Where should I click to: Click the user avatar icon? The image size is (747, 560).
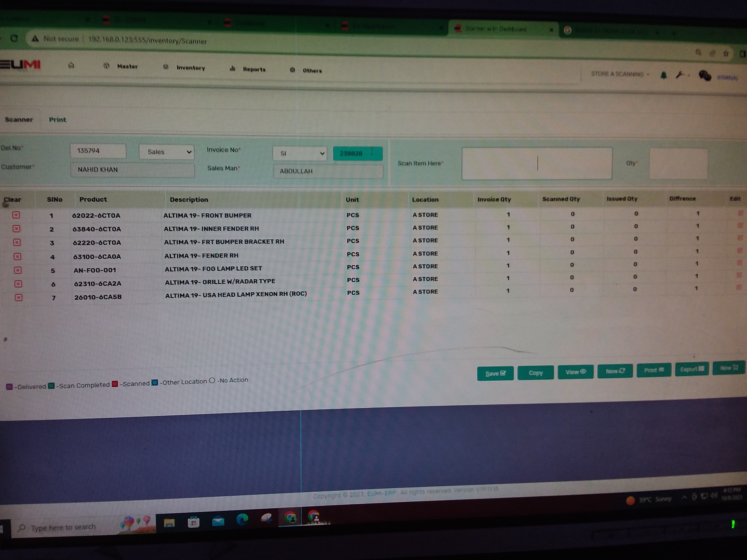[705, 76]
